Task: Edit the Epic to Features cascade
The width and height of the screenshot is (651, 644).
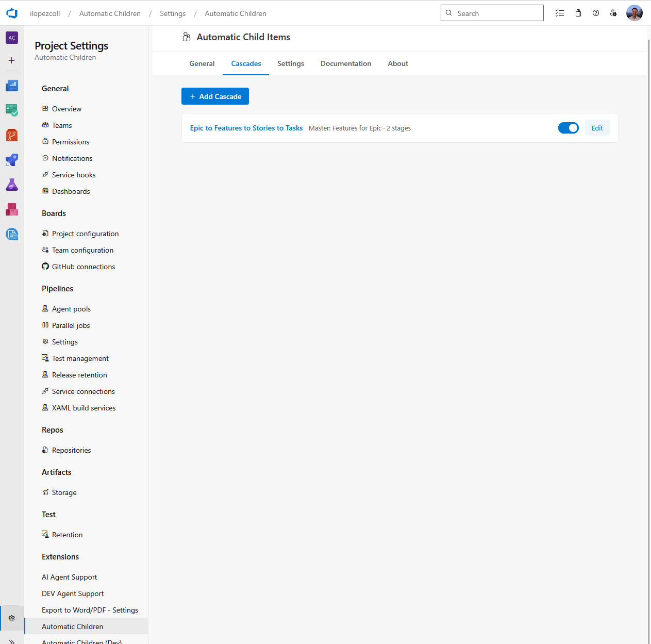Action: (x=597, y=127)
